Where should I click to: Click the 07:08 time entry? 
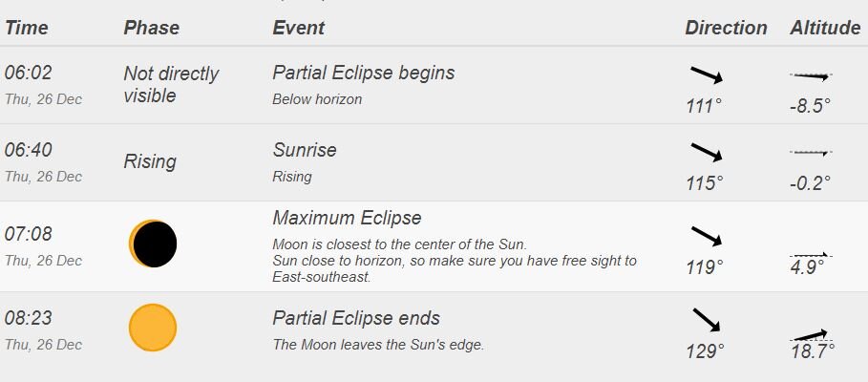(29, 234)
